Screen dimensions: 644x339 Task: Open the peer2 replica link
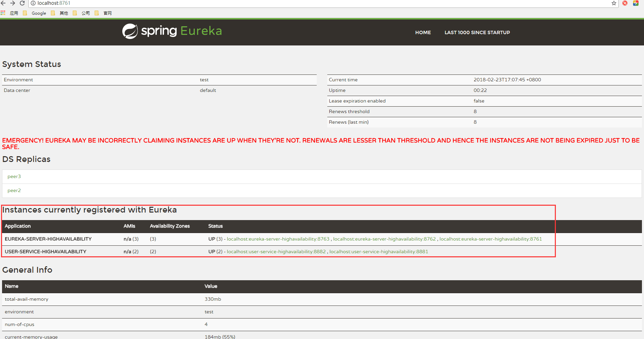(14, 190)
